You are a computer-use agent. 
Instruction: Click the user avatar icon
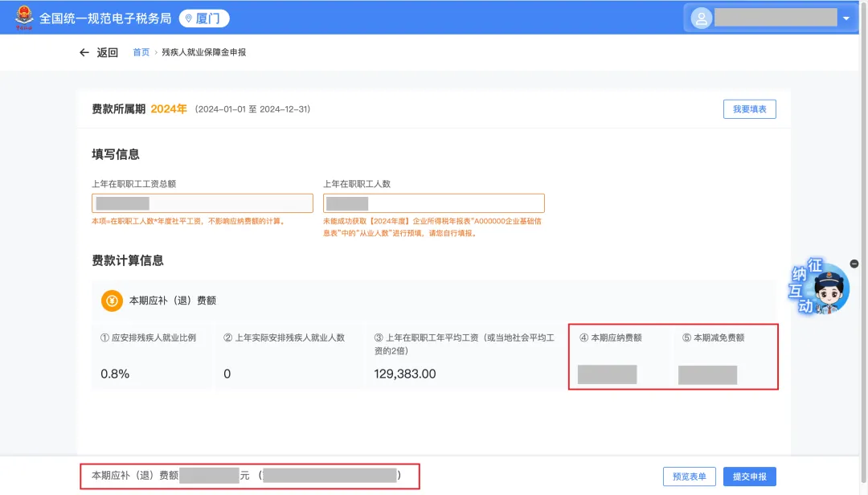(x=701, y=18)
